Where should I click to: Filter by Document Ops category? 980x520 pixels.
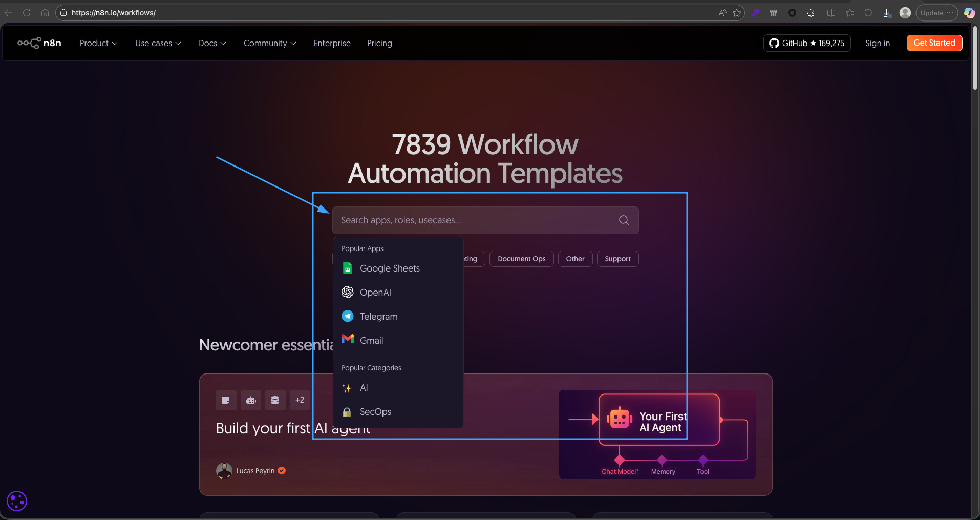(521, 259)
